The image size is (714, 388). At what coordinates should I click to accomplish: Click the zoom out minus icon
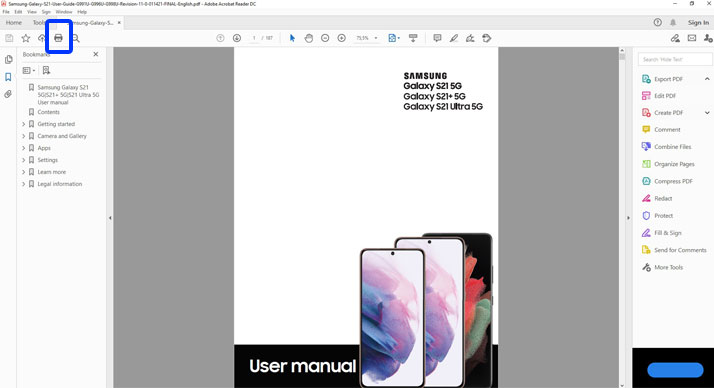pyautogui.click(x=325, y=38)
